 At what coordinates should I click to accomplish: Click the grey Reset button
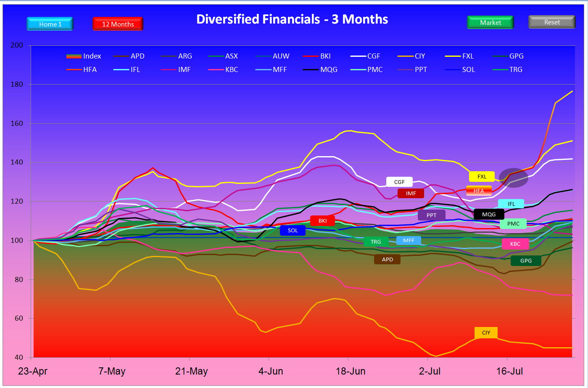pos(552,22)
